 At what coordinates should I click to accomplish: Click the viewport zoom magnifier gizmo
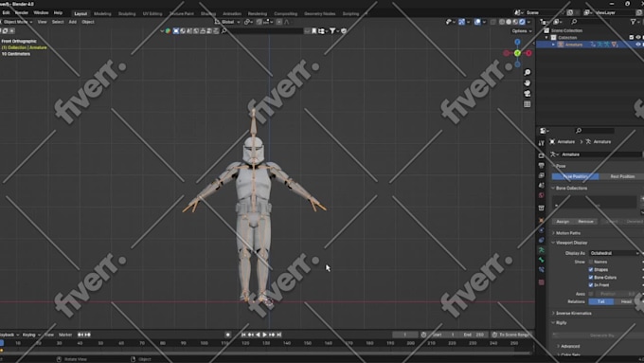[527, 72]
